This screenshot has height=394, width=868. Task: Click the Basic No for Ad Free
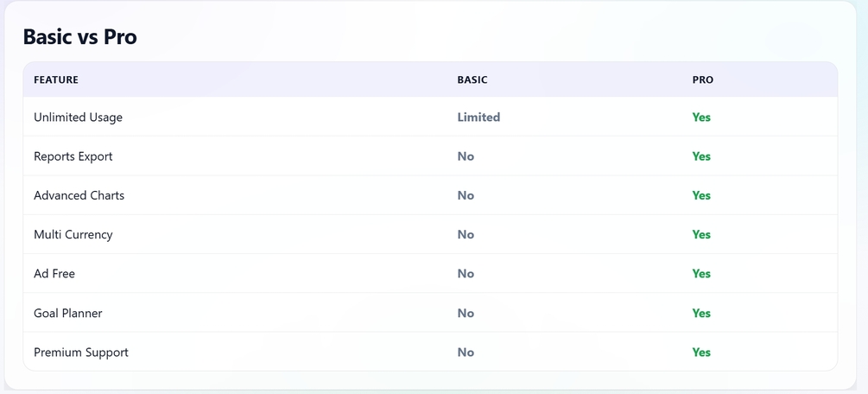(466, 274)
